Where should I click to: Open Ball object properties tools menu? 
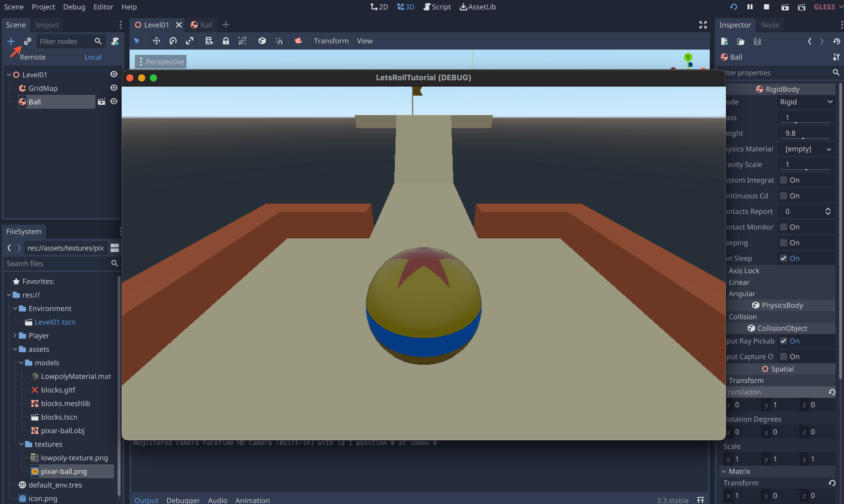point(836,57)
